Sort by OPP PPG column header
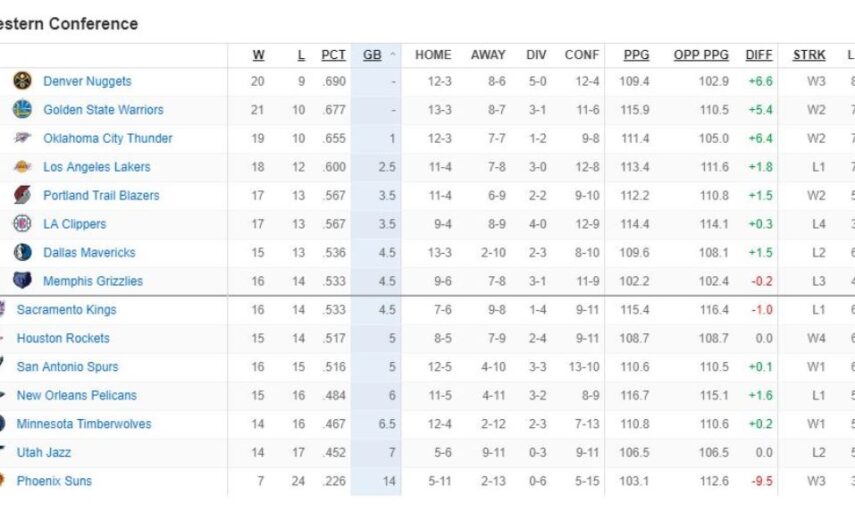The image size is (855, 513). (x=701, y=55)
